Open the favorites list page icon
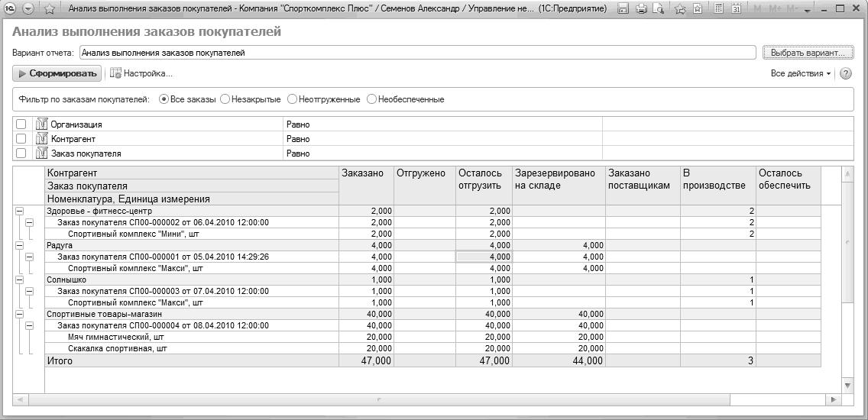This screenshot has width=868, height=420. tap(698, 9)
